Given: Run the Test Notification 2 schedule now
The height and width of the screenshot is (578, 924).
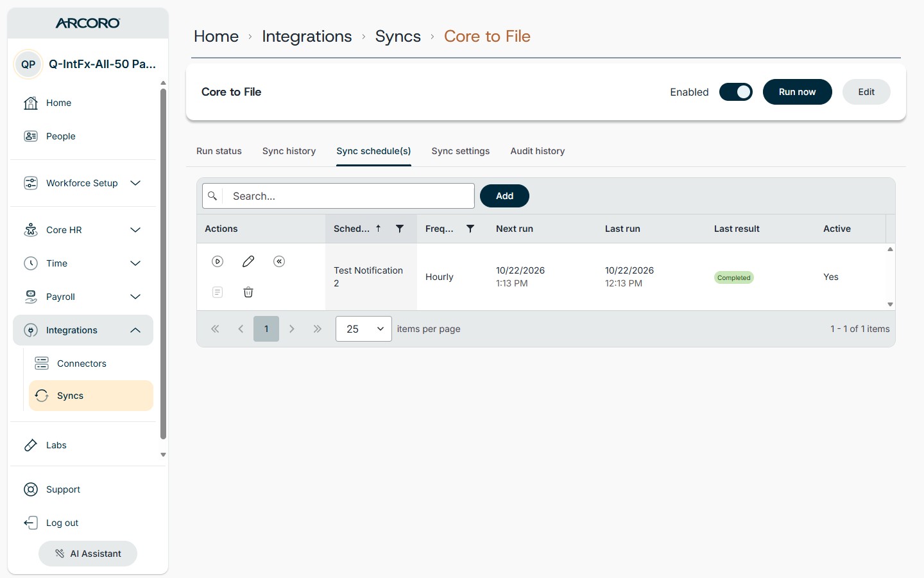Looking at the screenshot, I should click(x=218, y=261).
